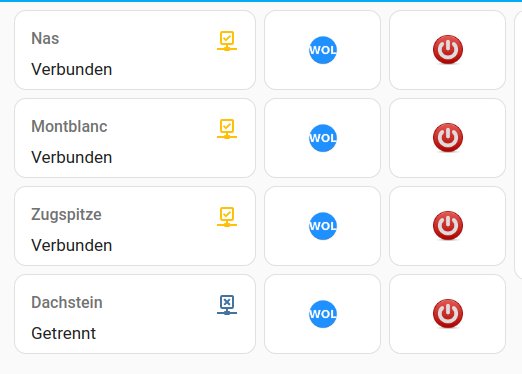Click the WOL icon for Zugspitze
The height and width of the screenshot is (374, 522).
click(x=323, y=226)
